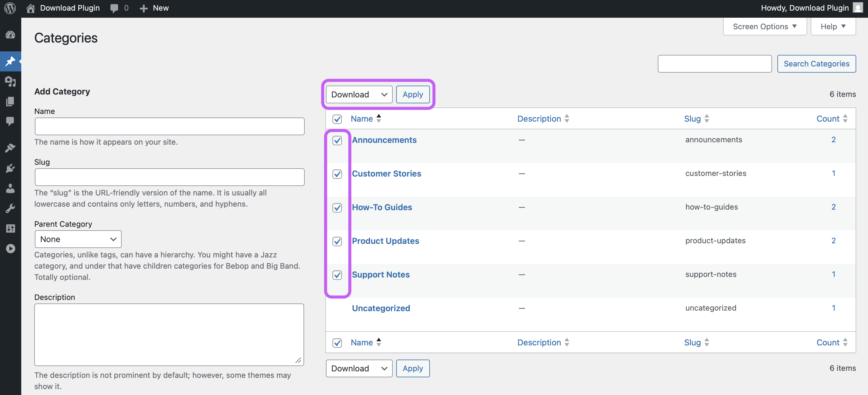The image size is (868, 395).
Task: Open the Appearance paintbrush icon
Action: [x=11, y=148]
